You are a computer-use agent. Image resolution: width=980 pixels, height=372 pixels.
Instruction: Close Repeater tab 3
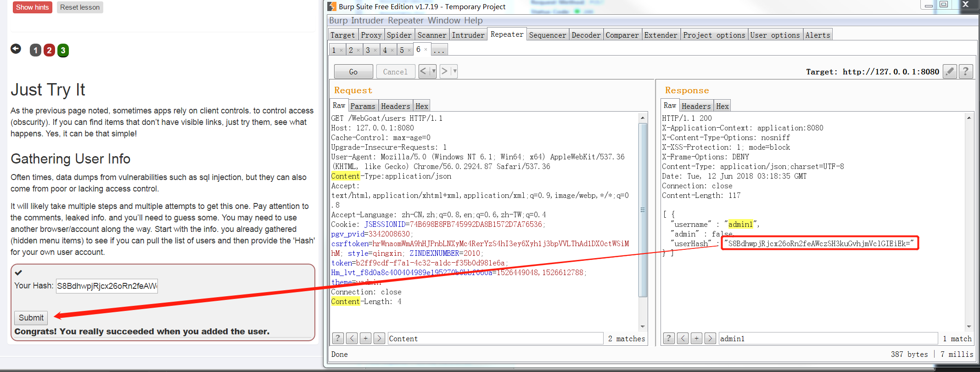(x=375, y=51)
